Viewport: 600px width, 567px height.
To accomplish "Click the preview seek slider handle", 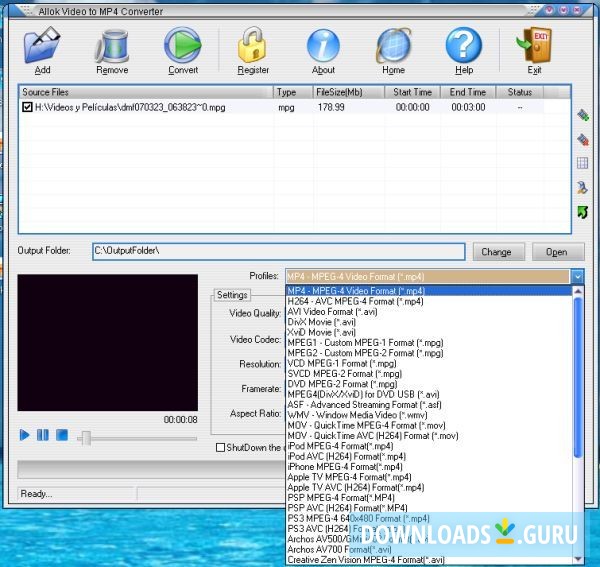I will pyautogui.click(x=86, y=438).
